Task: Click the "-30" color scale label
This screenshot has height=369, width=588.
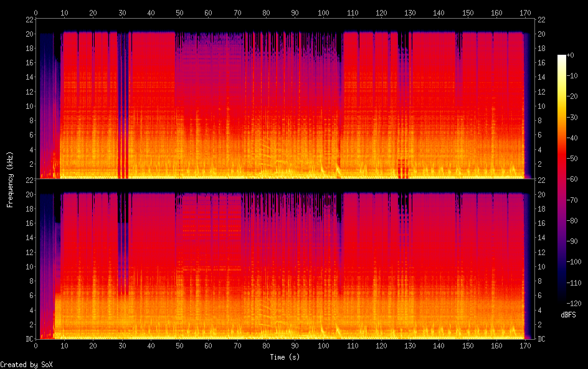Action: 572,117
